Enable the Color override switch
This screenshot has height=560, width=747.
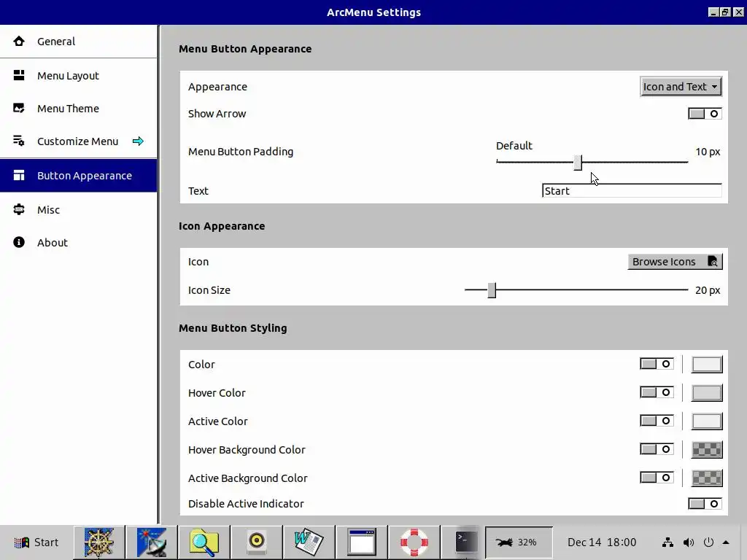click(657, 365)
